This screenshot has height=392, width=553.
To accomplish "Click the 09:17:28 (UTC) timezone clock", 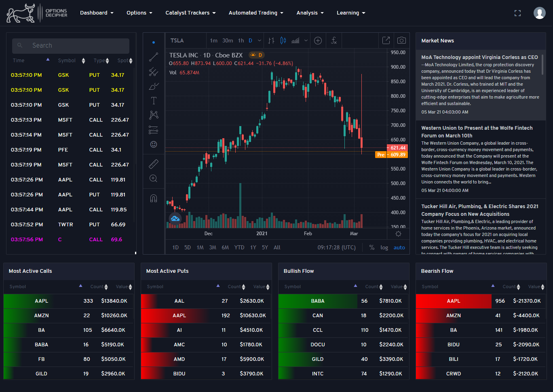I will pos(337,247).
